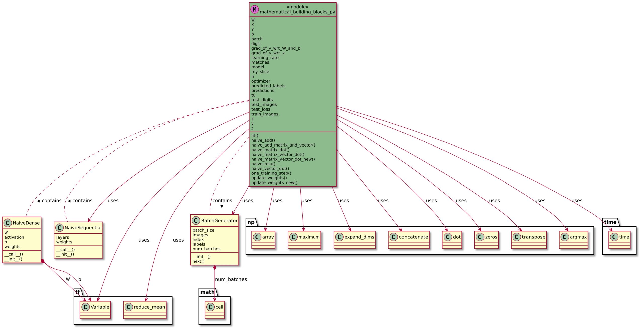Viewport: 644px width, 329px height.
Task: Click the pink M module icon
Action: coord(255,9)
